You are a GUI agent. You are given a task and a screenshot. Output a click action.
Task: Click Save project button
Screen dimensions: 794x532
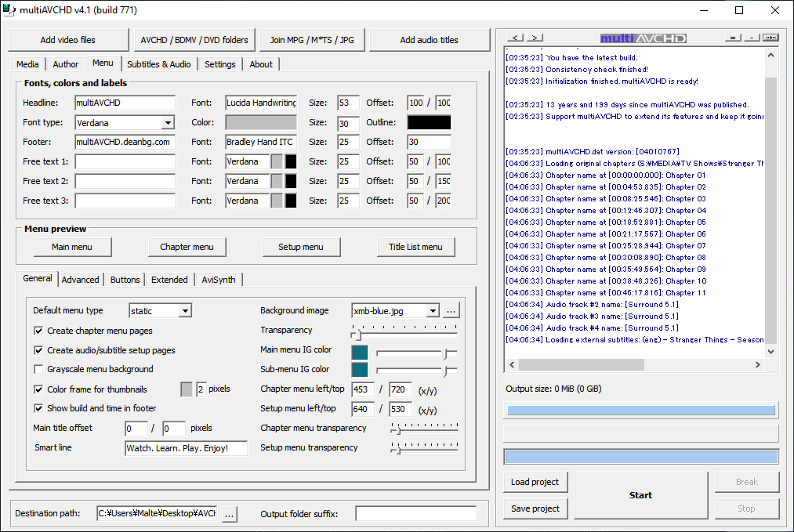tap(535, 508)
